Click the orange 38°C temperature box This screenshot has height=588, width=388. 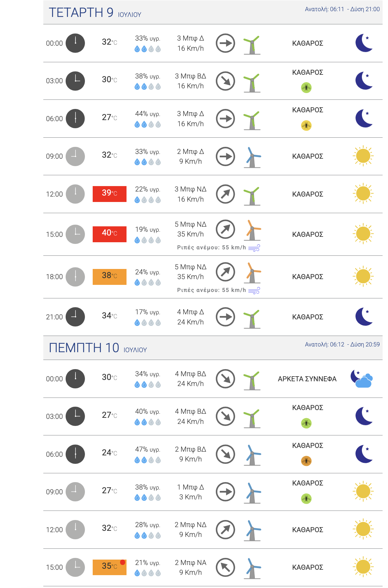(110, 277)
